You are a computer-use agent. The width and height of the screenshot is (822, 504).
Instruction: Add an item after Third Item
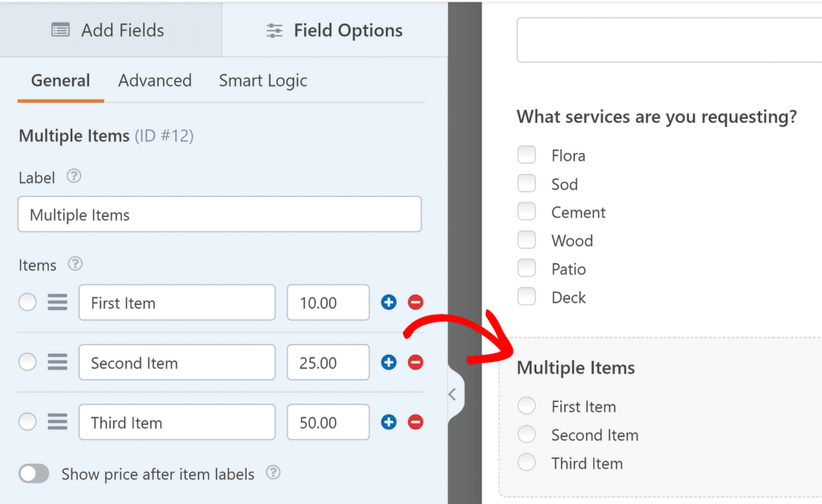[x=389, y=422]
